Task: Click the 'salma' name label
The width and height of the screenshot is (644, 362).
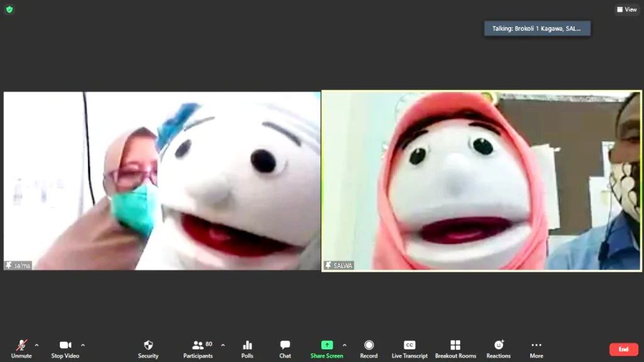Action: tap(18, 266)
